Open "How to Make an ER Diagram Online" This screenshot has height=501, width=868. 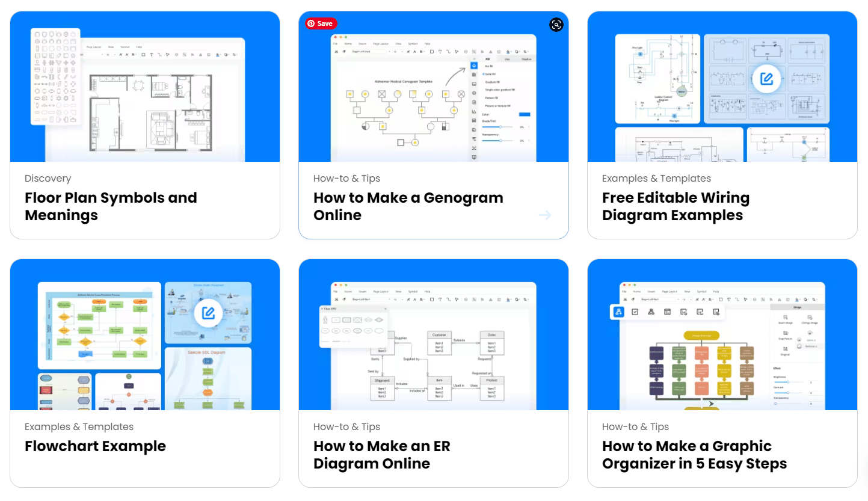[381, 455]
